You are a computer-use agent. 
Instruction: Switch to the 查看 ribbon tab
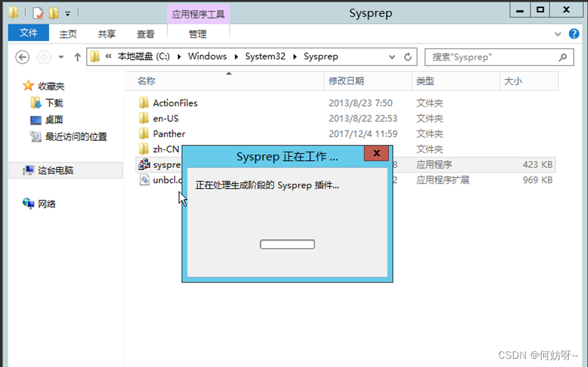click(145, 34)
